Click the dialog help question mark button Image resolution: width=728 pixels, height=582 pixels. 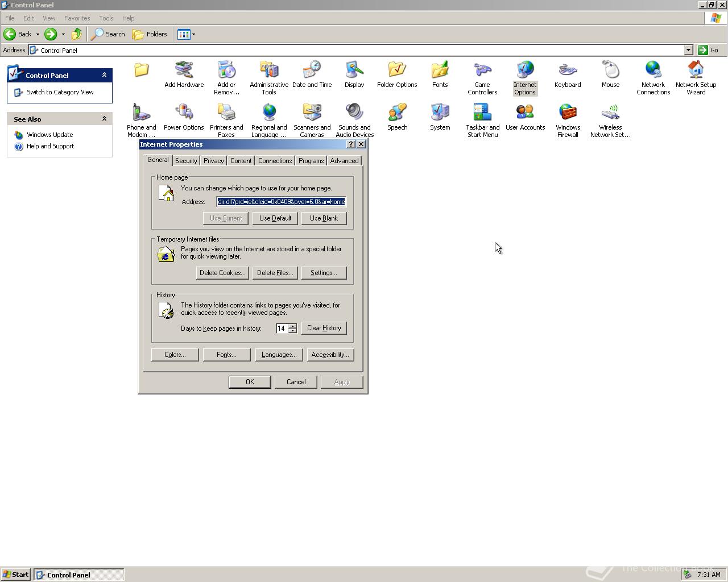351,144
